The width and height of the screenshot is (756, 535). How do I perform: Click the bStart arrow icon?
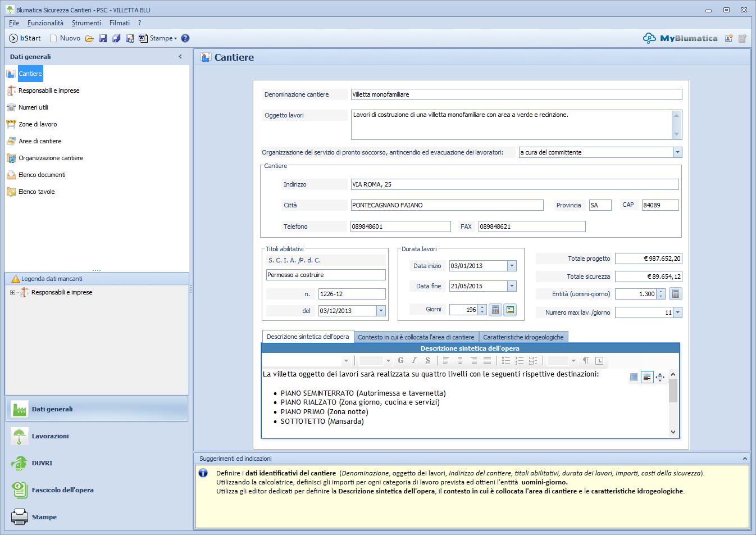[x=13, y=38]
